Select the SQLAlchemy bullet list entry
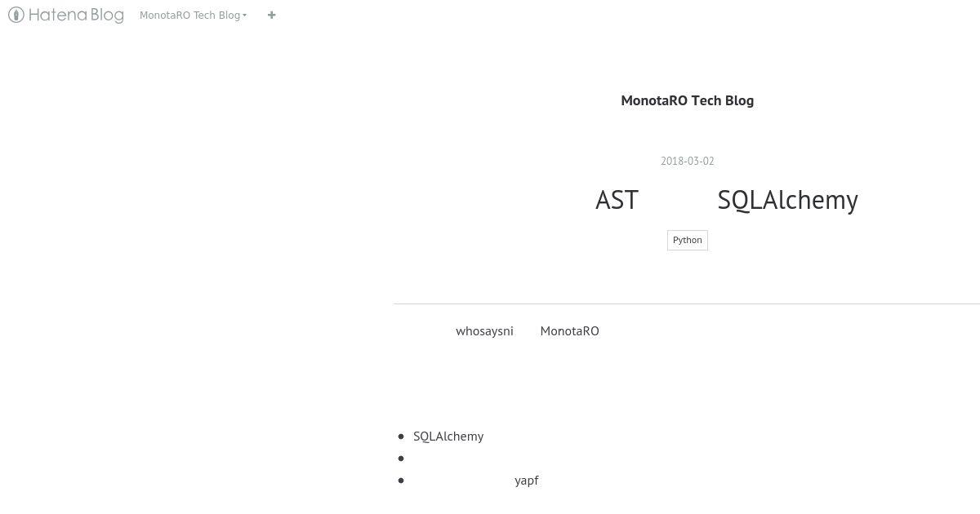Image resolution: width=980 pixels, height=514 pixels. (x=448, y=436)
